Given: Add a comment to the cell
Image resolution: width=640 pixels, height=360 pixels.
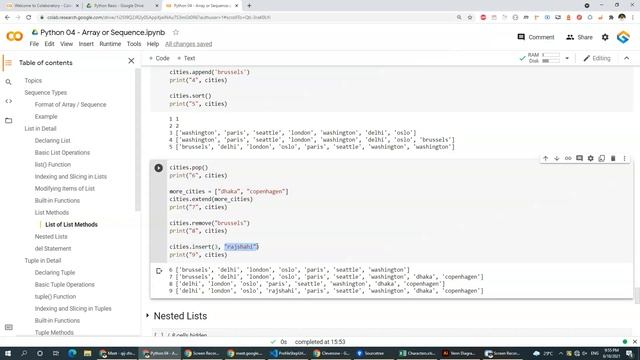Looking at the screenshot, I should pyautogui.click(x=579, y=158).
